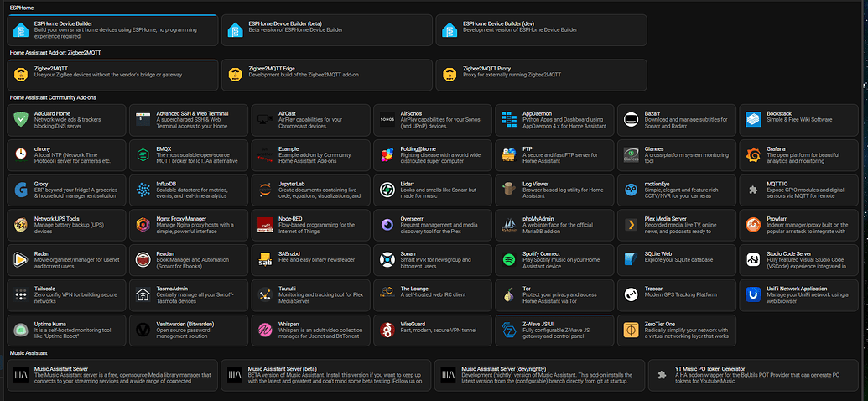Screen dimensions: 868x401
Task: Click the Uptime Kuma green blob icon
Action: (20, 330)
